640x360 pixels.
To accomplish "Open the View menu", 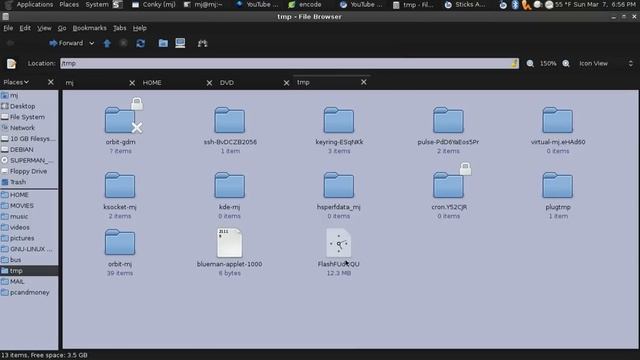I will pyautogui.click(x=44, y=28).
